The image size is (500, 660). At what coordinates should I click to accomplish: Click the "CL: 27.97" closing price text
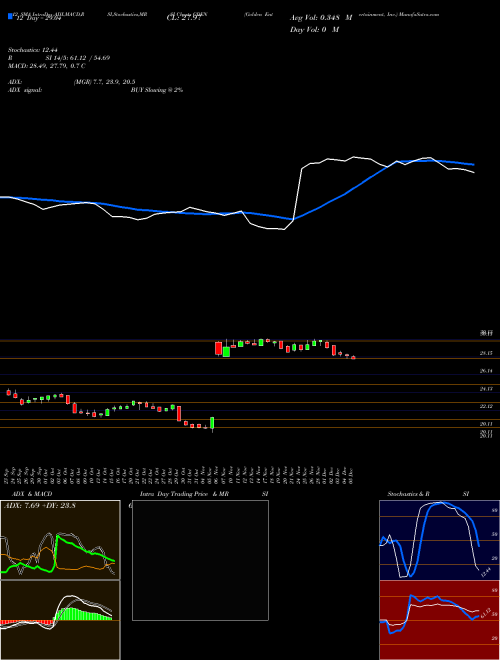click(x=184, y=19)
